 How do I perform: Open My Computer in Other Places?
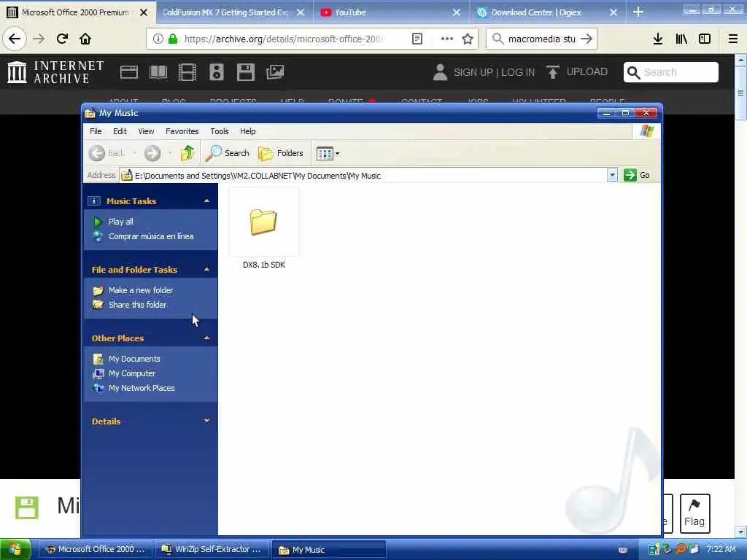click(132, 373)
